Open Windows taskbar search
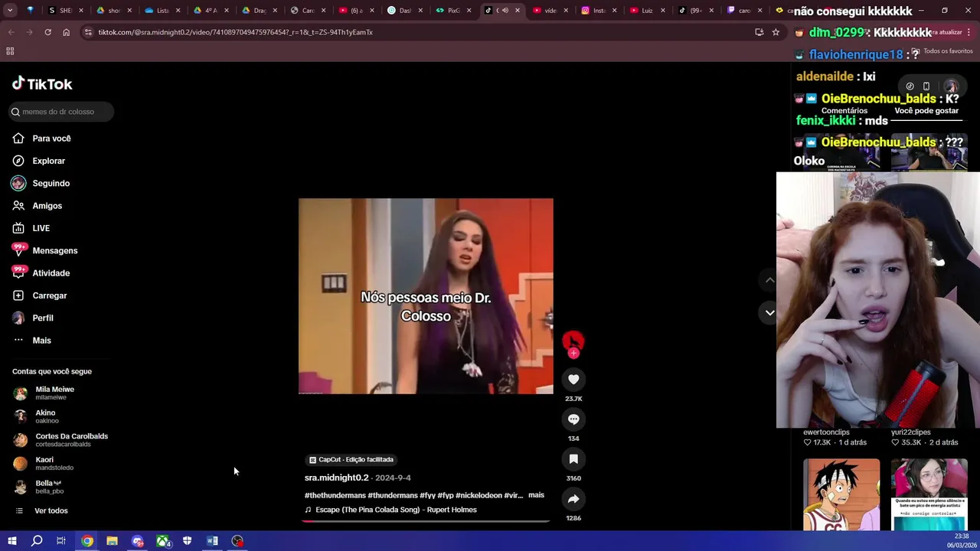 pyautogui.click(x=37, y=541)
